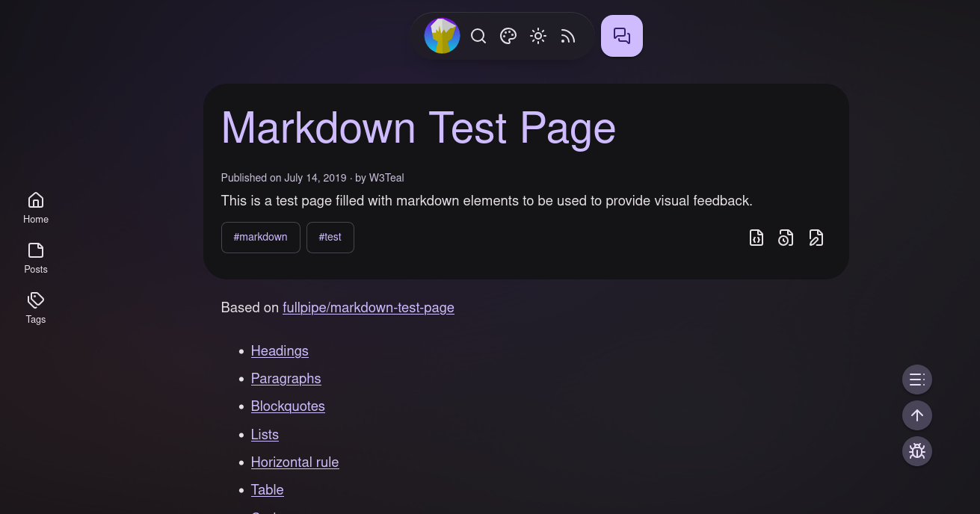
Task: Open the comments chat button
Action: (x=621, y=36)
